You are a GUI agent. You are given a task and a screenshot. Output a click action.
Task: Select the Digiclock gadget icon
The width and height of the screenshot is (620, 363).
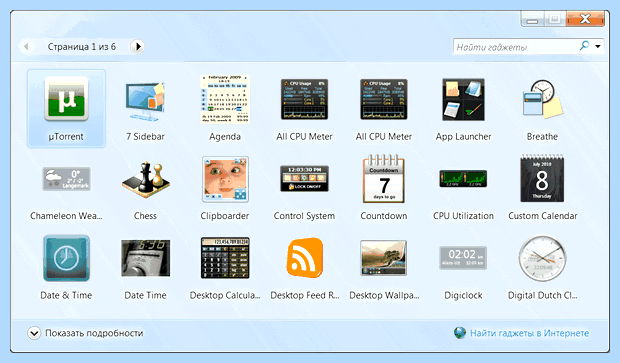[463, 258]
